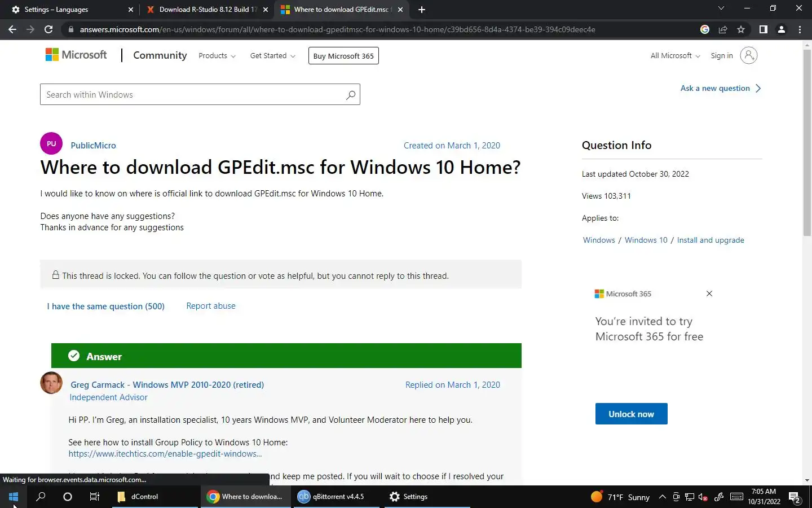Click the muted volume tray icon
Image resolution: width=812 pixels, height=508 pixels.
tap(703, 497)
